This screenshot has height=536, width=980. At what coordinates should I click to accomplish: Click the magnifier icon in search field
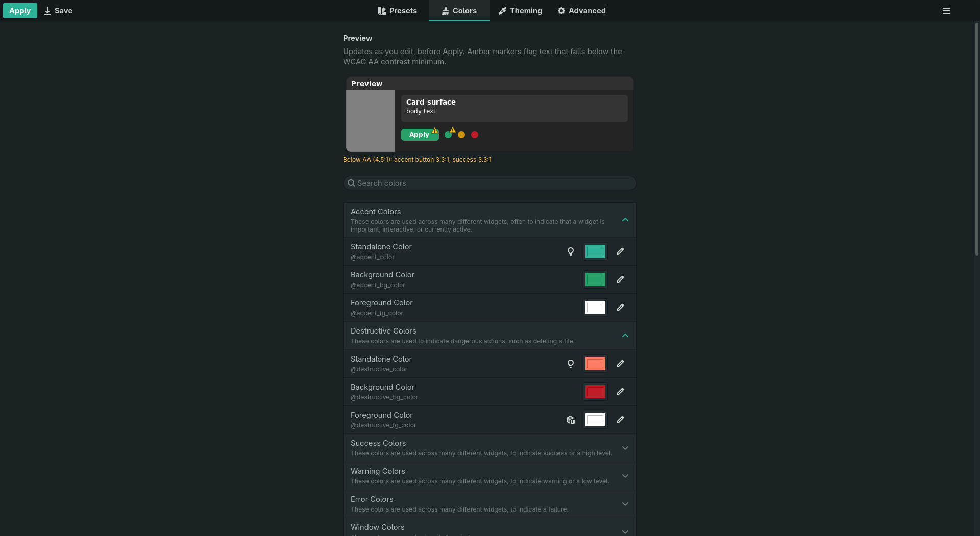[x=351, y=183]
